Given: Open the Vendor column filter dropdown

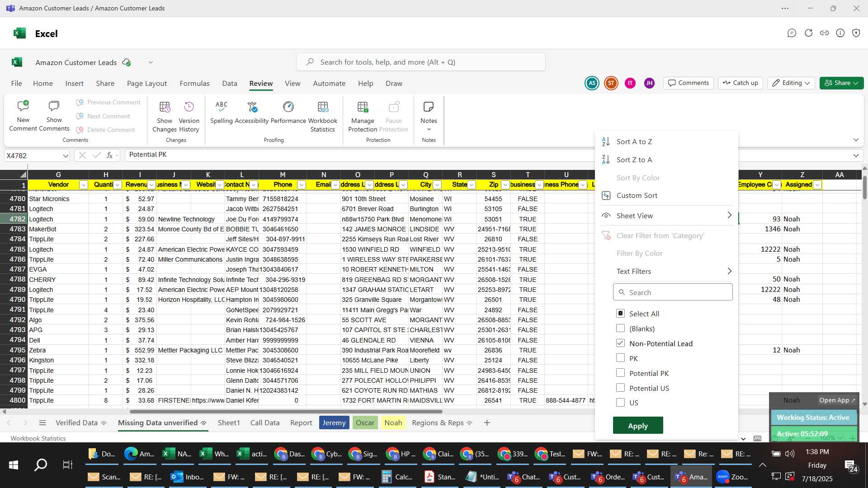Looking at the screenshot, I should tap(83, 185).
